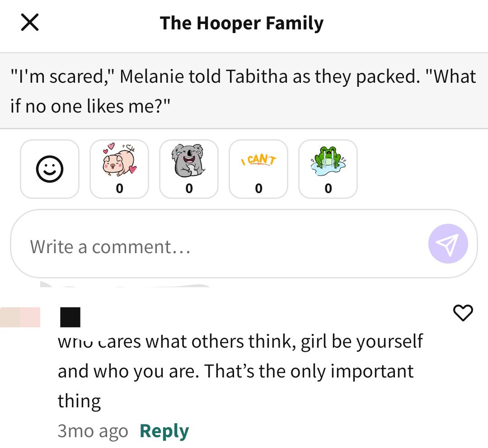Tap the comment text about being yourself

[x=240, y=371]
